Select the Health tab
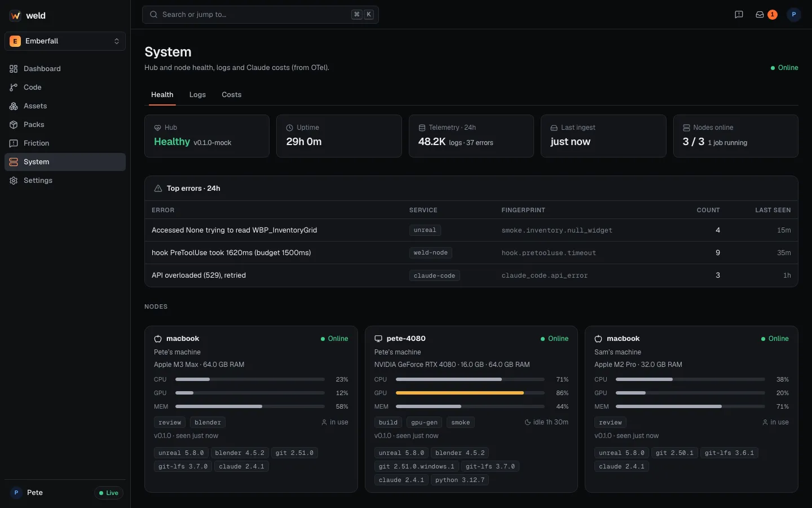Viewport: 812px width, 508px height. coord(162,95)
